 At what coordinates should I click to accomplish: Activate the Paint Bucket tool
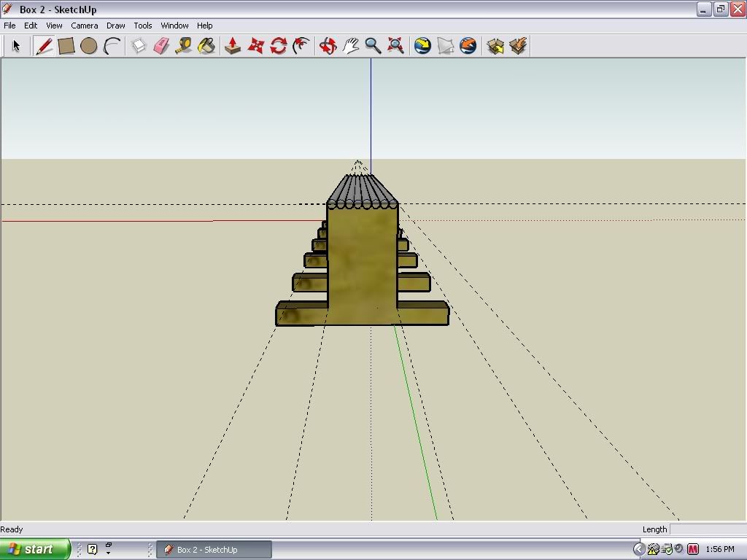click(206, 46)
